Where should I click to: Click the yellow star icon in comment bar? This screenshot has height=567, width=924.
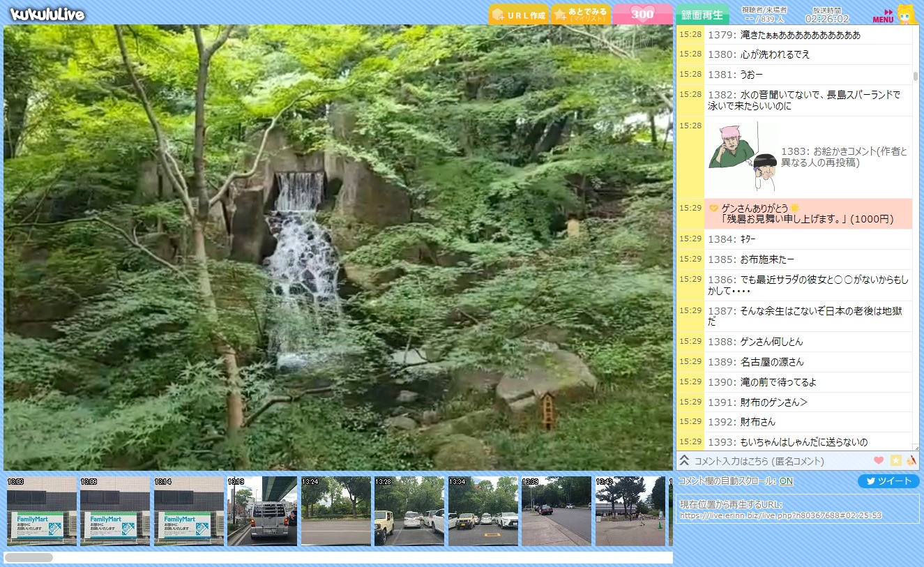point(896,460)
